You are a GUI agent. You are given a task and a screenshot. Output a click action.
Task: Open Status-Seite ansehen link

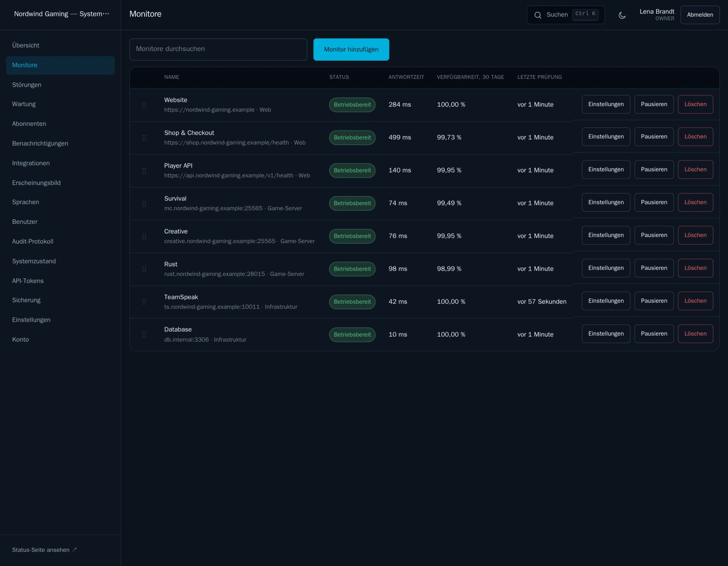pyautogui.click(x=44, y=550)
